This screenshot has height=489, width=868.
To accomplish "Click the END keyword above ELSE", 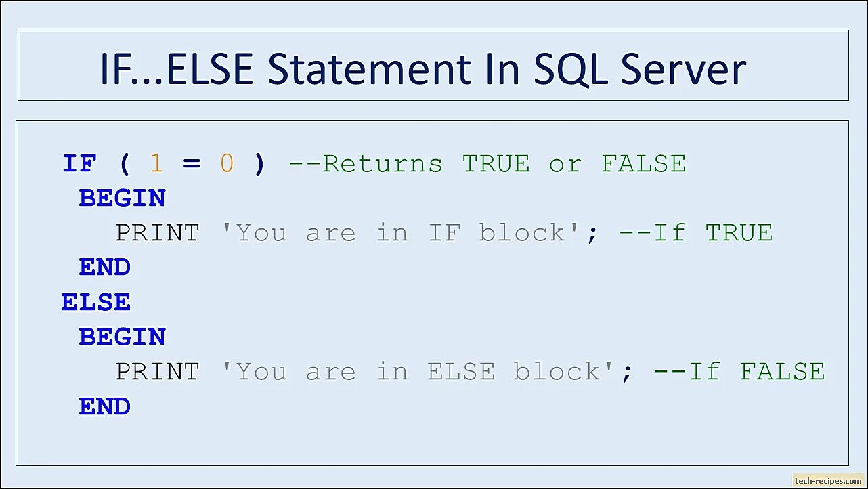I will 104,268.
